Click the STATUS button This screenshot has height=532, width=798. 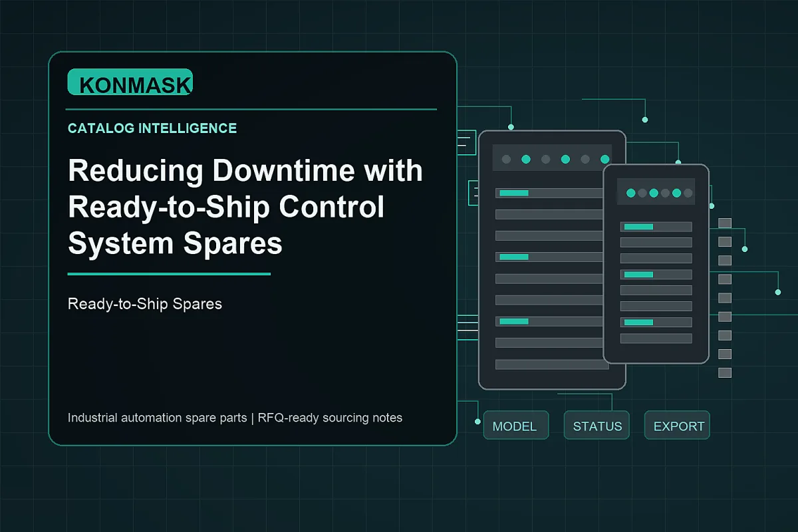tap(597, 426)
